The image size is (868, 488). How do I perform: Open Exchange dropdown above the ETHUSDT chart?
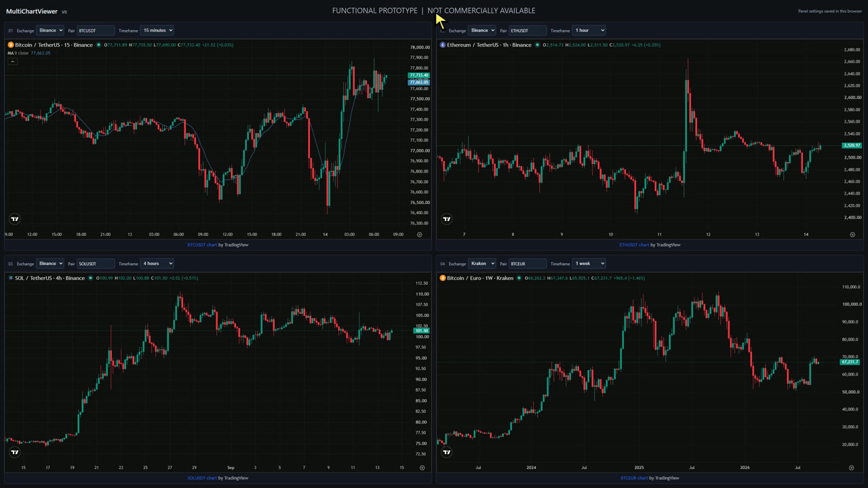482,30
